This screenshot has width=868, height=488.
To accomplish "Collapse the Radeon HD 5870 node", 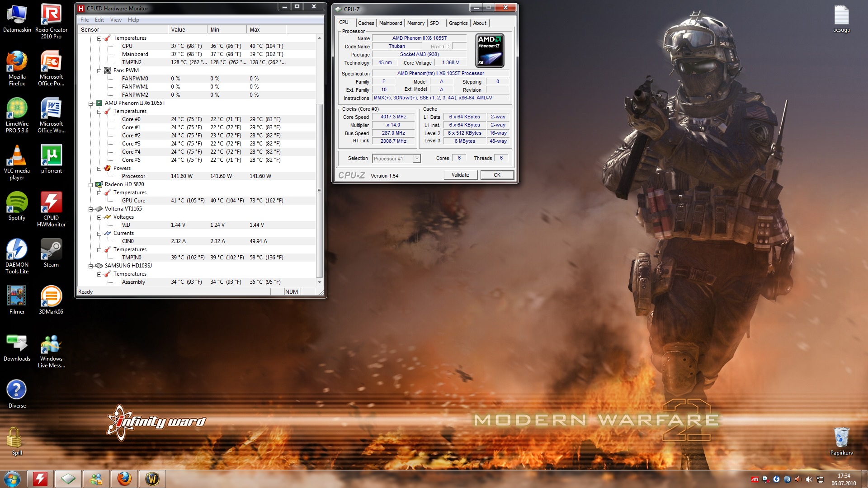I will pos(91,184).
